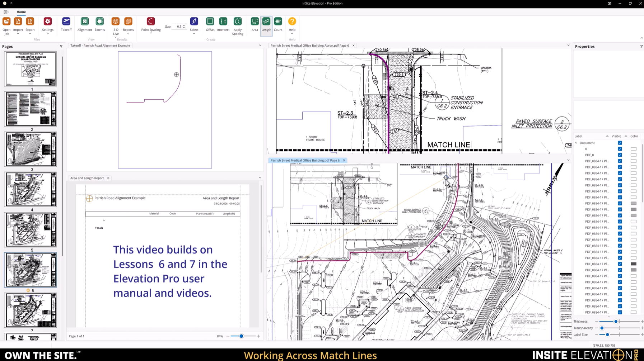Open the Takeoff pane dropdown chevron
This screenshot has height=361, width=644.
coord(260,46)
